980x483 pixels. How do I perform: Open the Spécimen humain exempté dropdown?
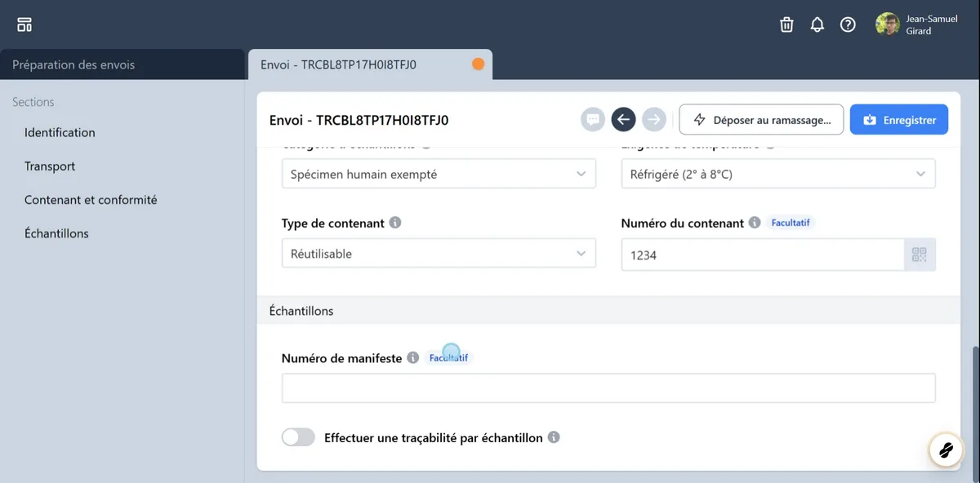[x=439, y=174]
